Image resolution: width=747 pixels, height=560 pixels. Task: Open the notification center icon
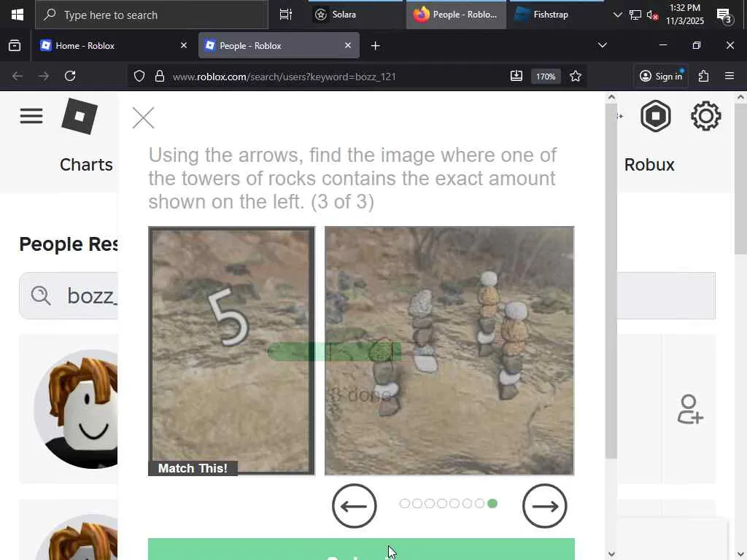tap(724, 15)
